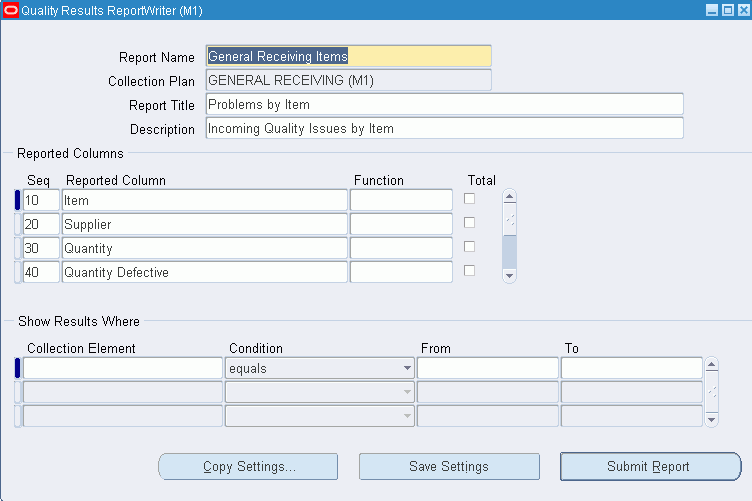This screenshot has height=501, width=752.
Task: Click the Report Title field
Action: 445,104
